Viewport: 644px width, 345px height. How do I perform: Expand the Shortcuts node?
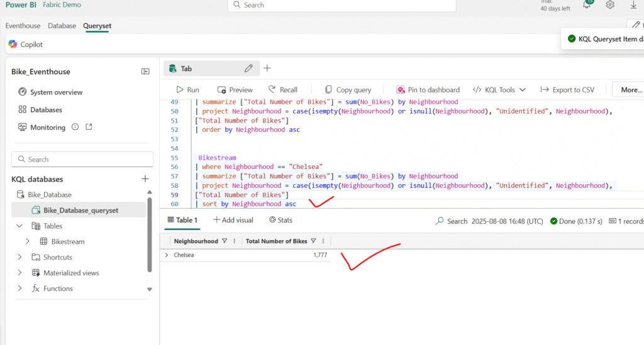(x=19, y=257)
